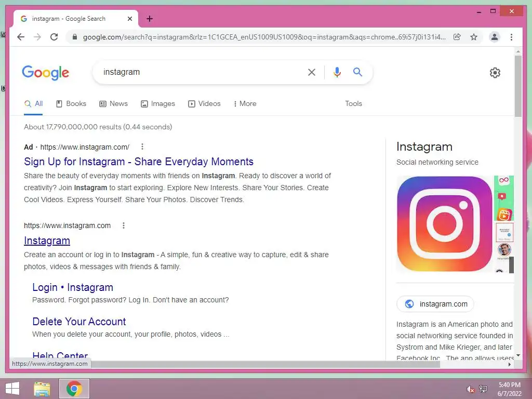Click ad URL https://www.instagram.com/
Image resolution: width=532 pixels, height=399 pixels.
pos(85,147)
